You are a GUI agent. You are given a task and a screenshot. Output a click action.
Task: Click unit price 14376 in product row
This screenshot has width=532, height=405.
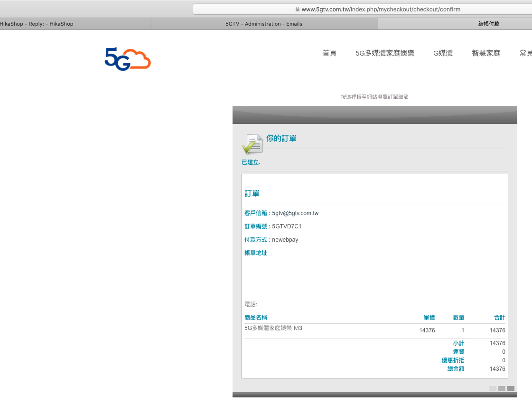(427, 330)
